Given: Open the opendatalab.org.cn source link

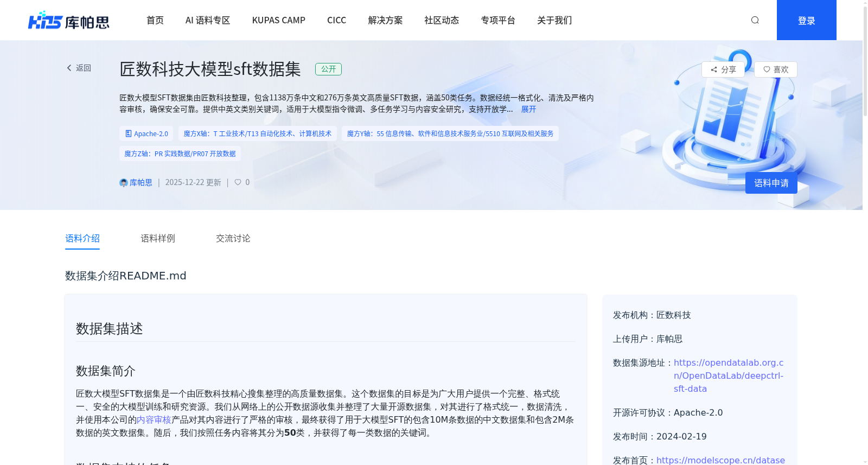Looking at the screenshot, I should coord(729,375).
